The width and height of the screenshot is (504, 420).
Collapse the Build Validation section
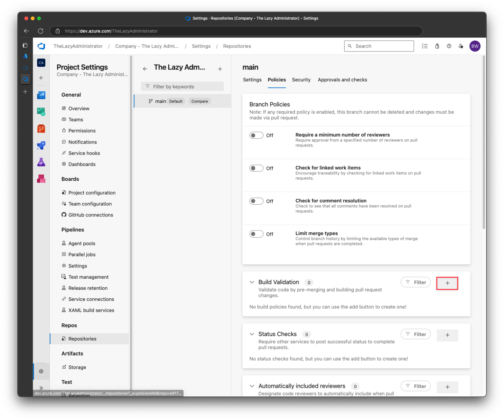pos(252,282)
